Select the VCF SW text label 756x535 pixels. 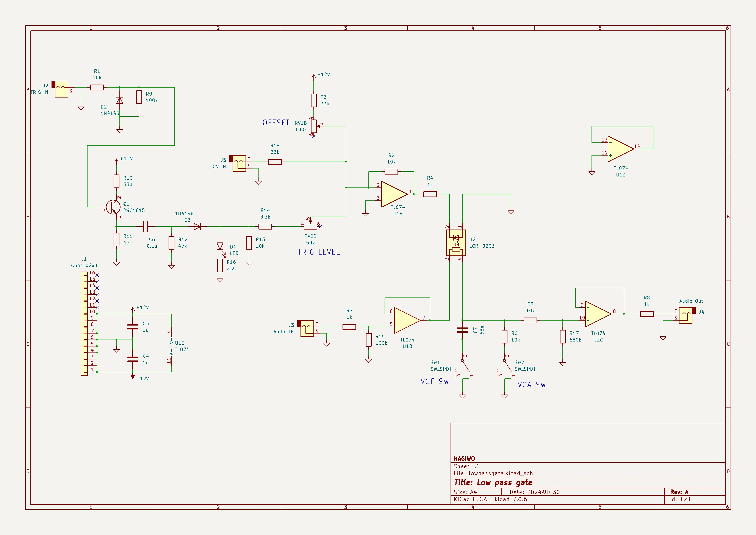[435, 381]
